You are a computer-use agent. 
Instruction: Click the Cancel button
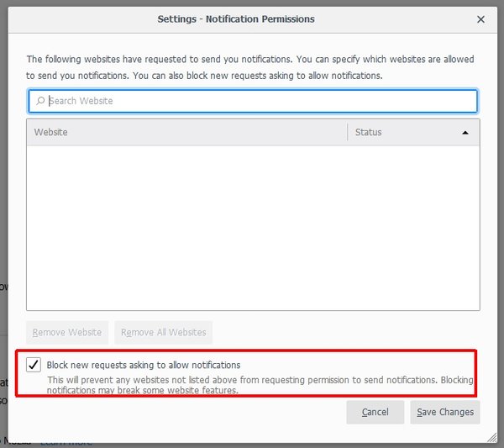tap(375, 412)
